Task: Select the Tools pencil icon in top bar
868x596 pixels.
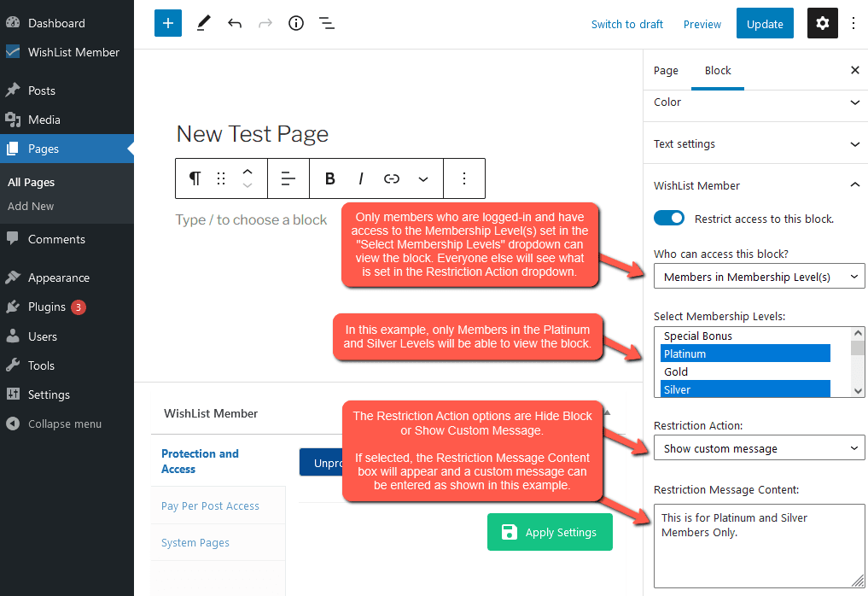Action: [x=204, y=23]
